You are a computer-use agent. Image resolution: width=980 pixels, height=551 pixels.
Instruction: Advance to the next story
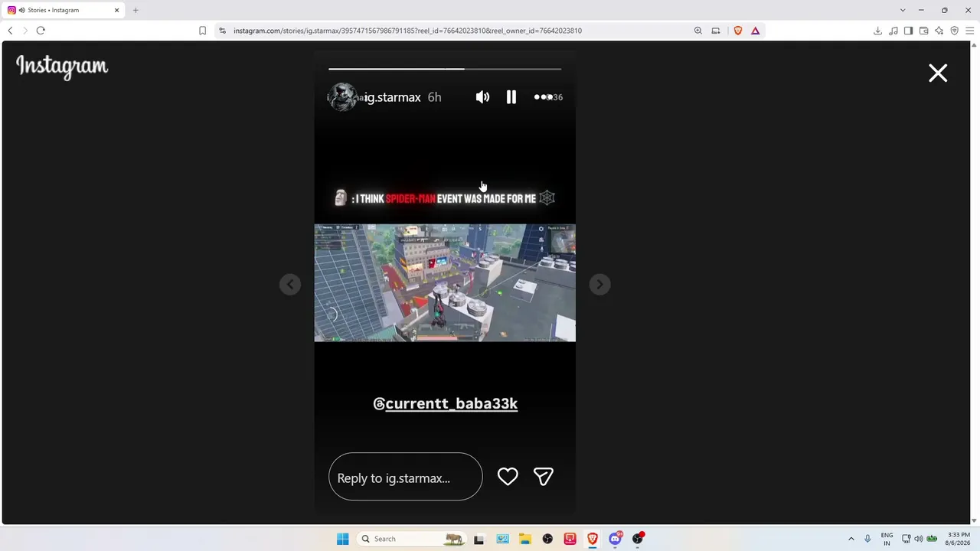599,285
